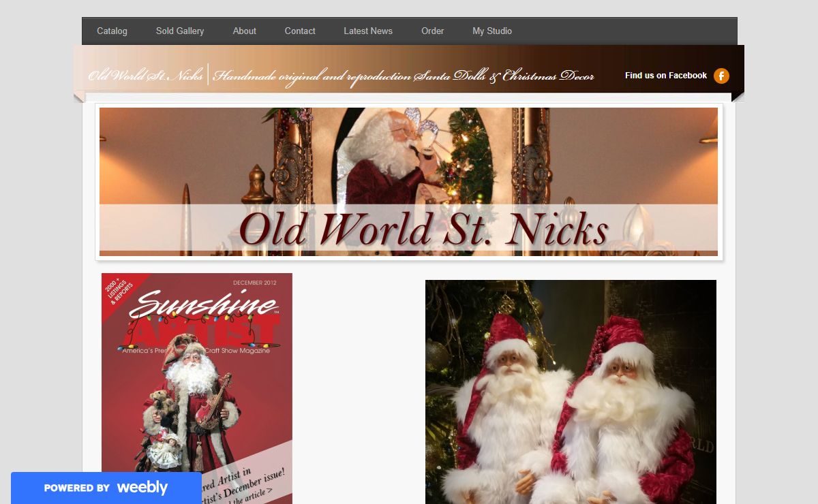Screen dimensions: 818x504
Task: Open the About page
Action: point(244,31)
